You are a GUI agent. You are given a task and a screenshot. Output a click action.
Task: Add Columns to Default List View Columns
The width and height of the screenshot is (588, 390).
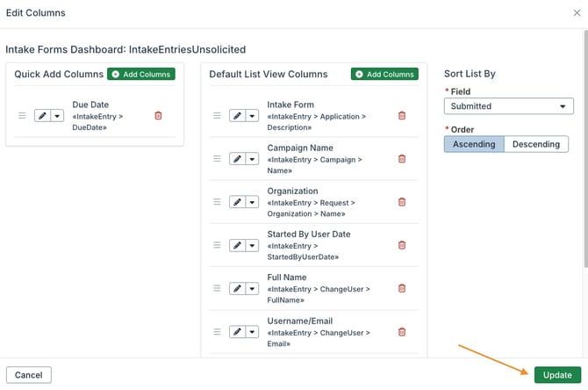pos(384,75)
